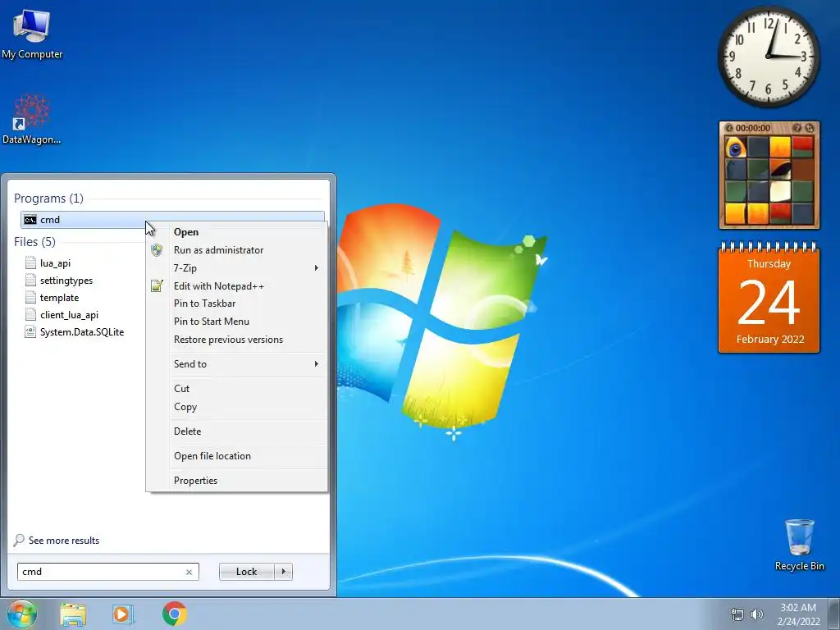Launch Windows Media Player from the taskbar

pyautogui.click(x=122, y=614)
